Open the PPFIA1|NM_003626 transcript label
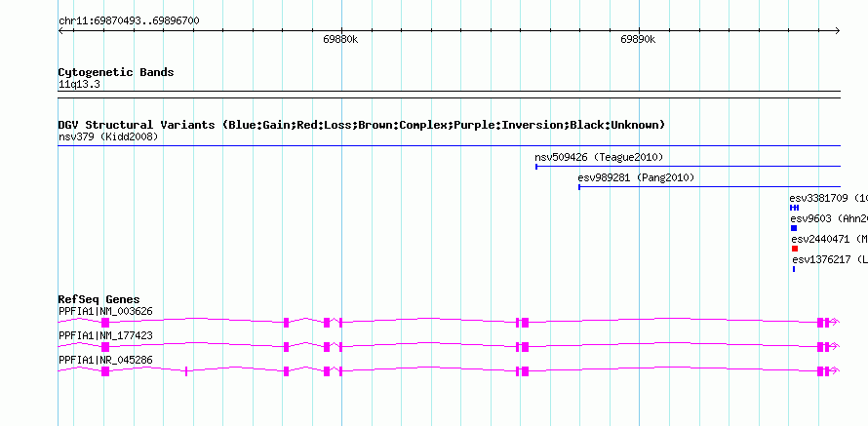868x426 pixels. pyautogui.click(x=105, y=312)
